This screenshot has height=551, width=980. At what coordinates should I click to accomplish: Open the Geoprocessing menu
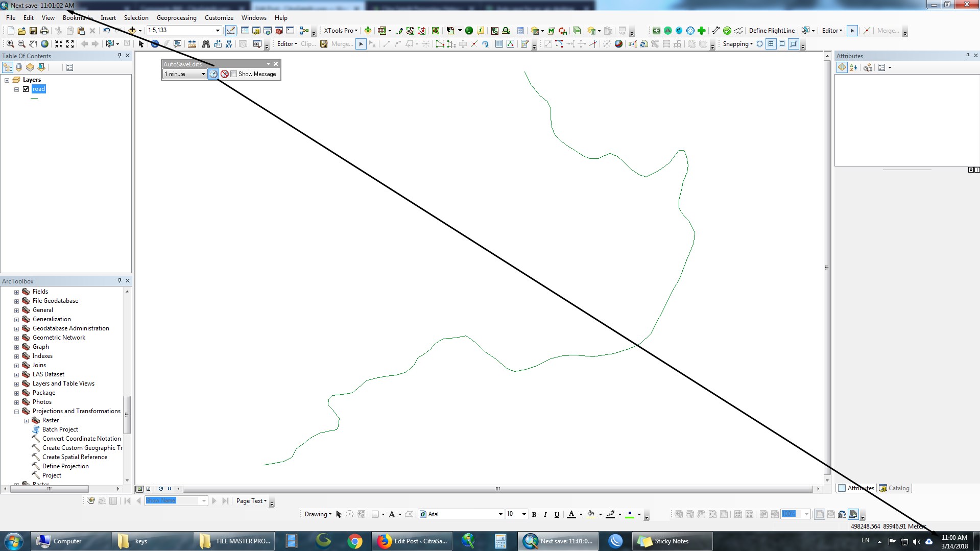click(176, 18)
